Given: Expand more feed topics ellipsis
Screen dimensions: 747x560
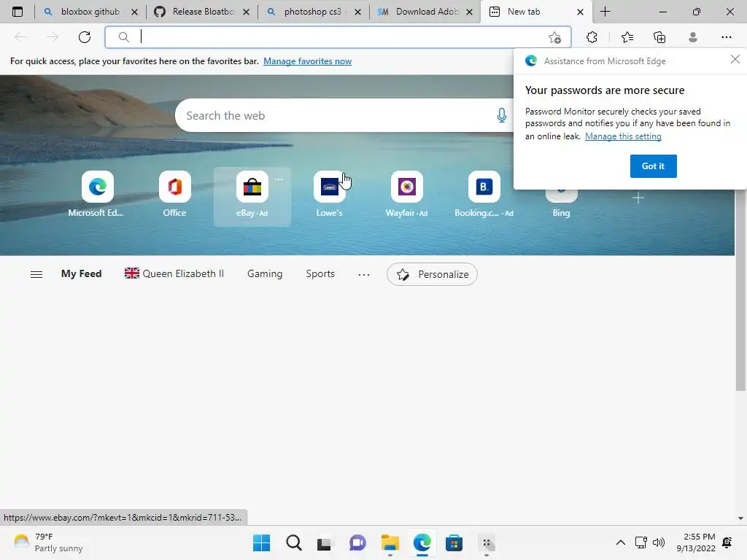Looking at the screenshot, I should click(x=364, y=274).
